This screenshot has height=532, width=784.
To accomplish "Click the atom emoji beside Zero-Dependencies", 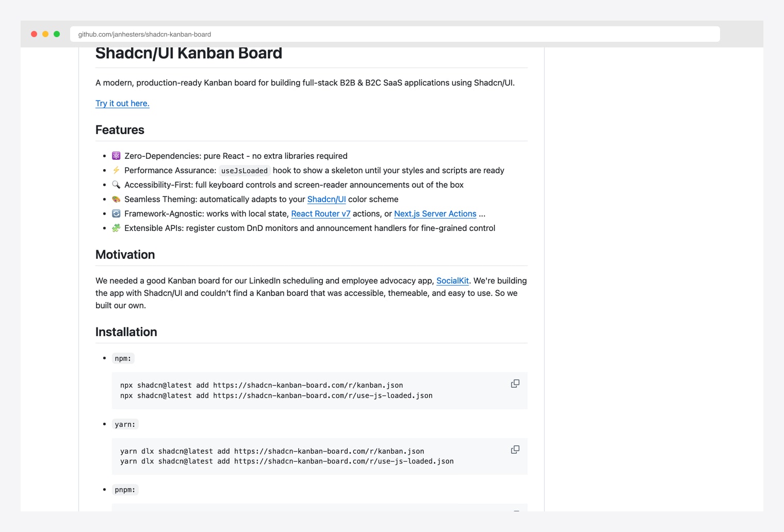I will [116, 156].
